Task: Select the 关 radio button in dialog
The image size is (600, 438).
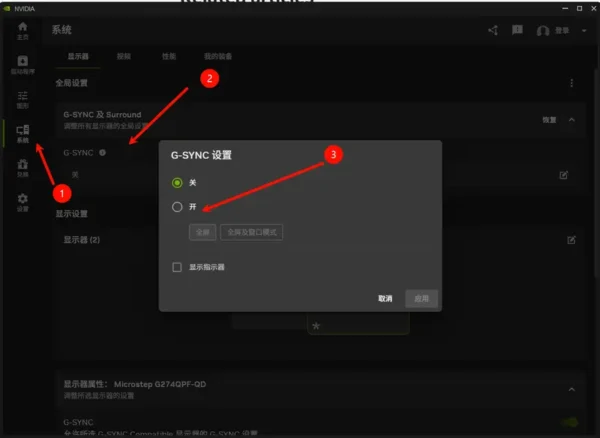Action: (177, 183)
